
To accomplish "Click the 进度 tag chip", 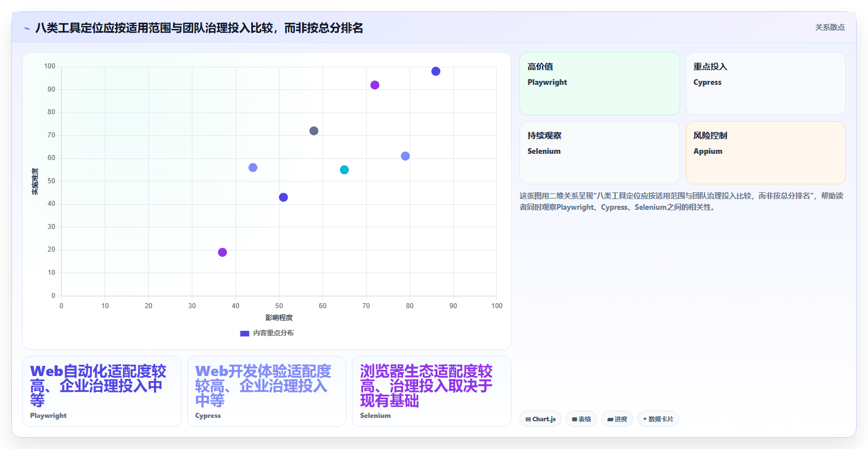I will click(x=617, y=419).
